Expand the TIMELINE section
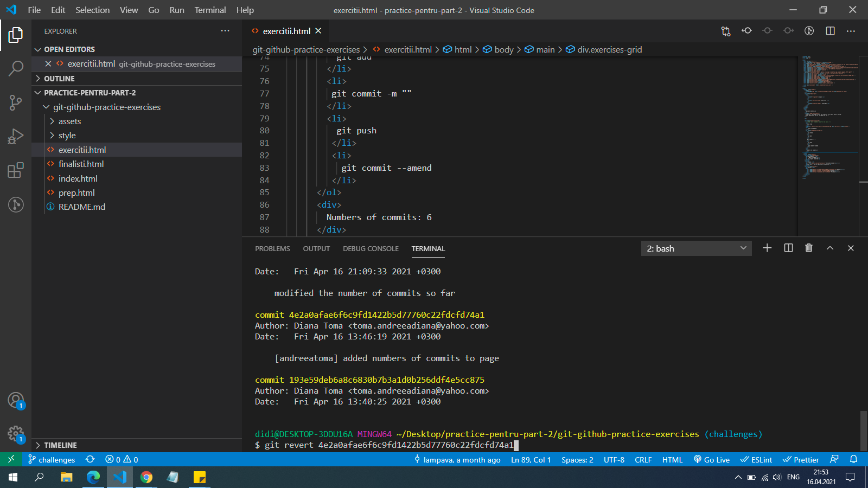This screenshot has width=868, height=488. [60, 445]
